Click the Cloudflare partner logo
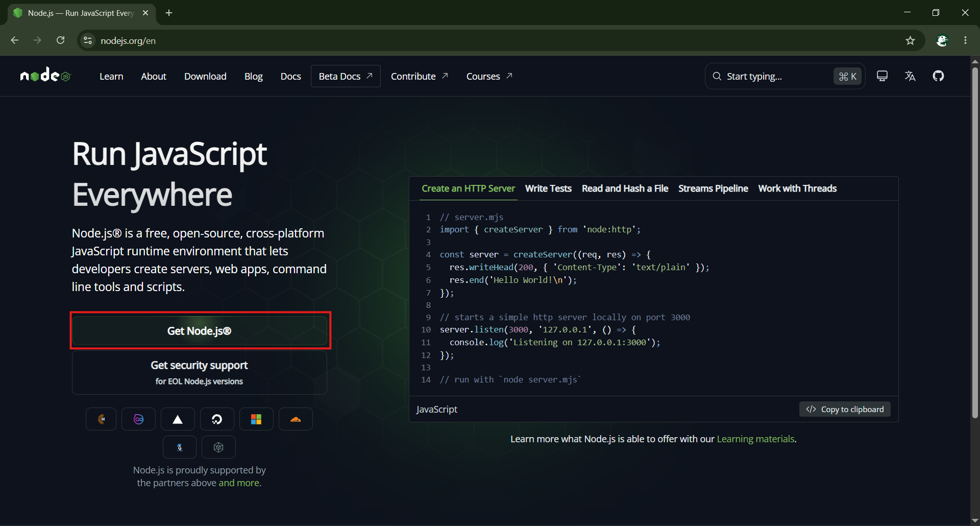The height and width of the screenshot is (526, 980). 296,419
